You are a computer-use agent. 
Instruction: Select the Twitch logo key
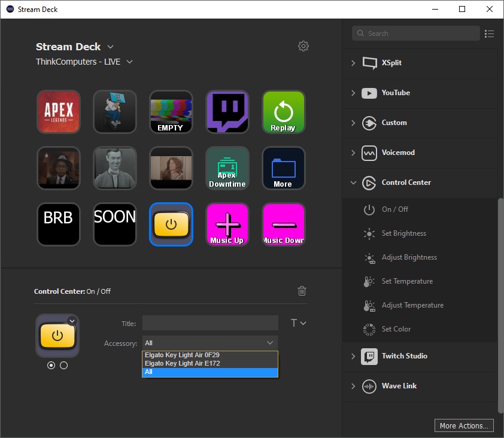[x=227, y=112]
